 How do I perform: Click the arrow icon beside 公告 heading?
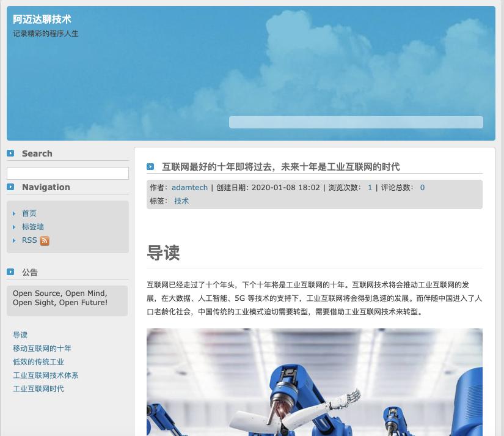[x=10, y=271]
